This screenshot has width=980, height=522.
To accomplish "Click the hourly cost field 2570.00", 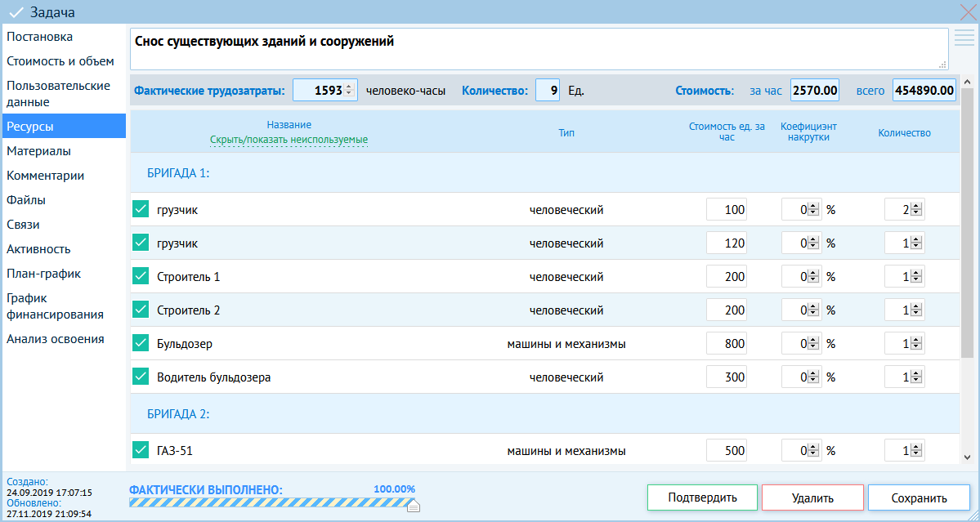I will pos(815,91).
